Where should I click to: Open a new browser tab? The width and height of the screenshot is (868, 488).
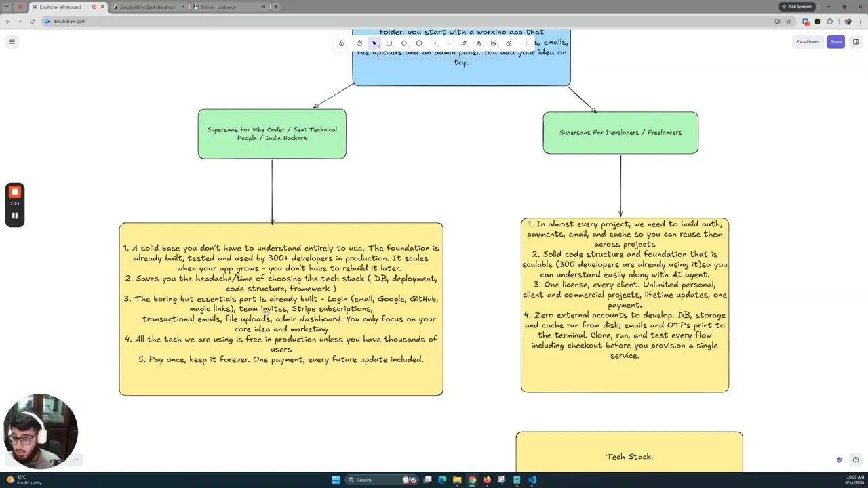point(275,7)
